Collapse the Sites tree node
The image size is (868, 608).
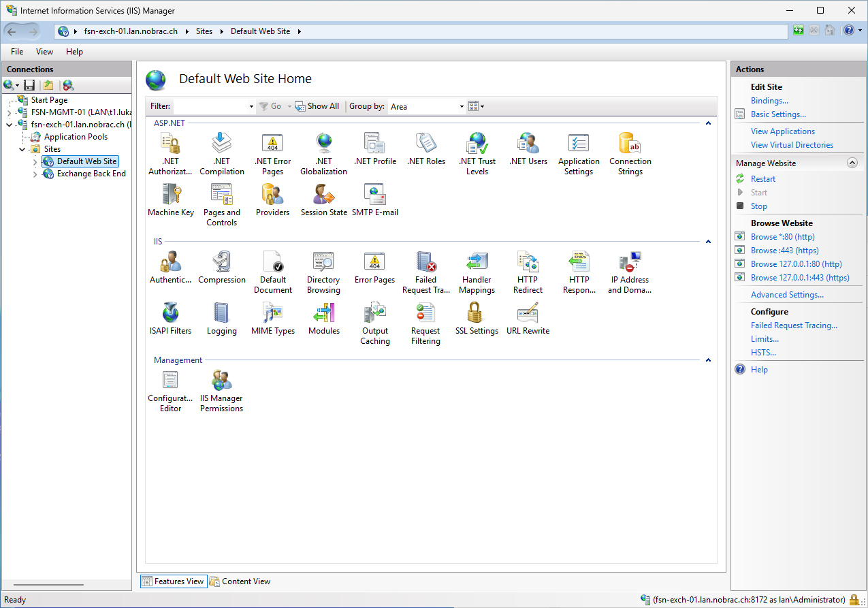[x=22, y=150]
